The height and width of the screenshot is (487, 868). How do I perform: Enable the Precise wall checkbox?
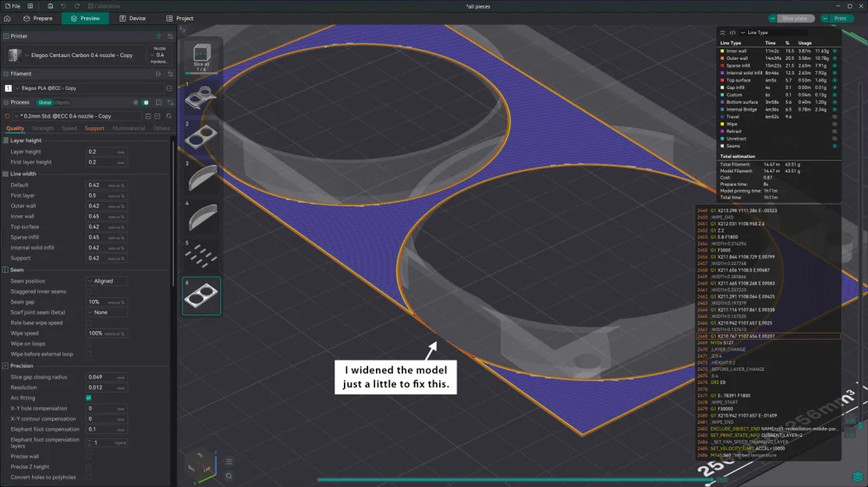coord(89,457)
